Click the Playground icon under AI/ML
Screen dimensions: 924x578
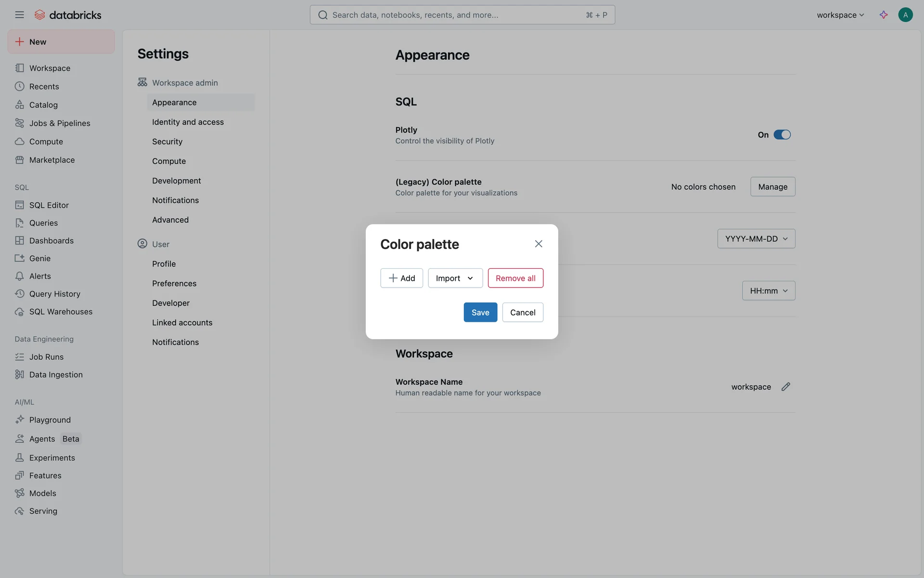click(19, 420)
